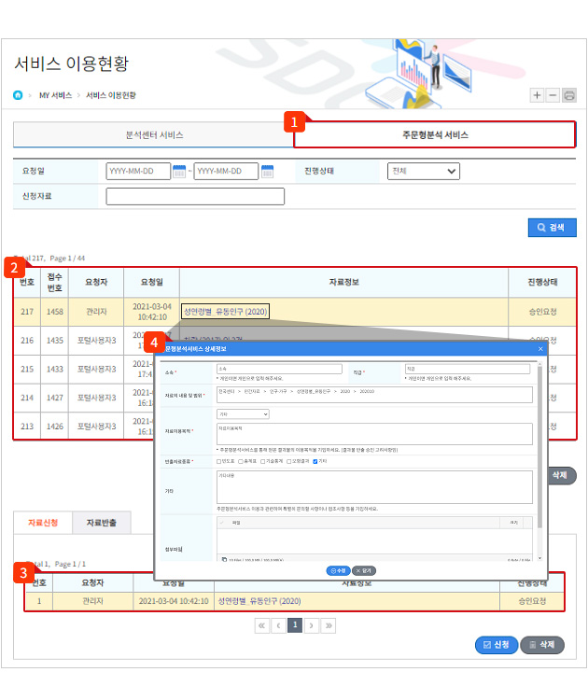Check the 총계표 checkbox in popup

(241, 461)
